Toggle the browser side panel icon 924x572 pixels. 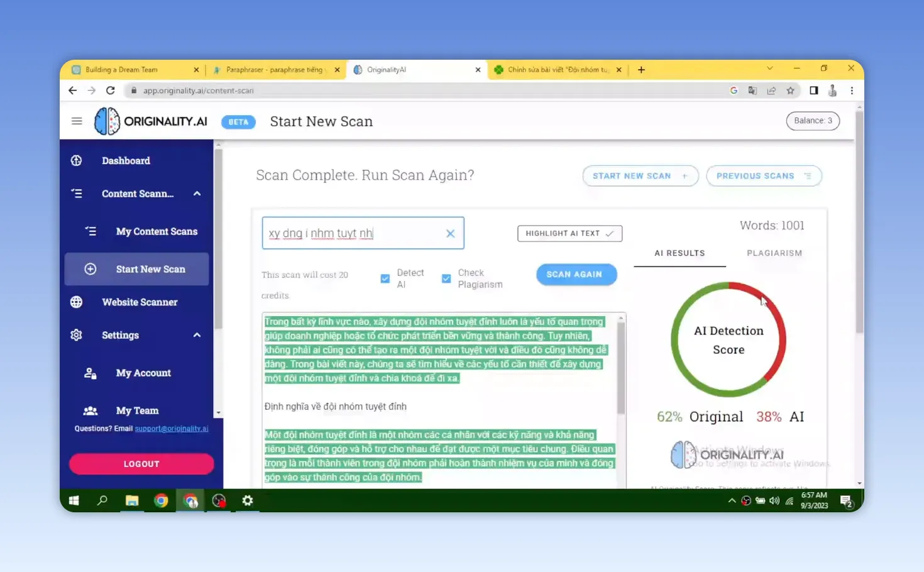coord(814,91)
